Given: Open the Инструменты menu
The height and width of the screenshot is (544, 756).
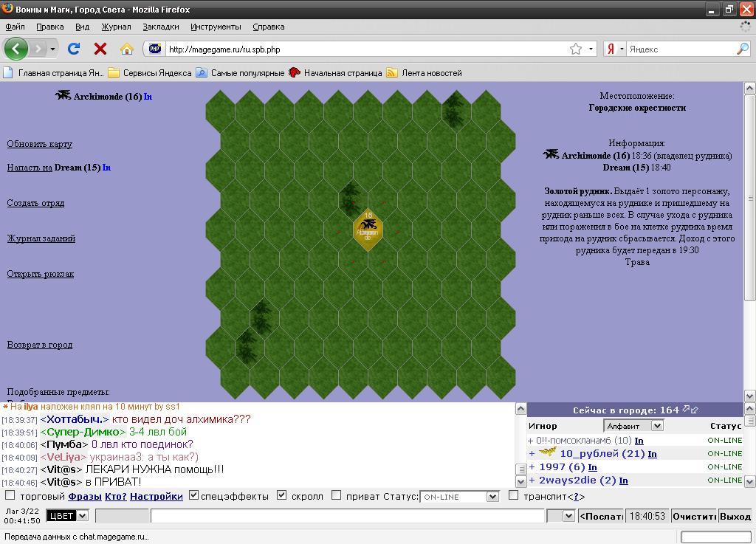Looking at the screenshot, I should point(216,27).
